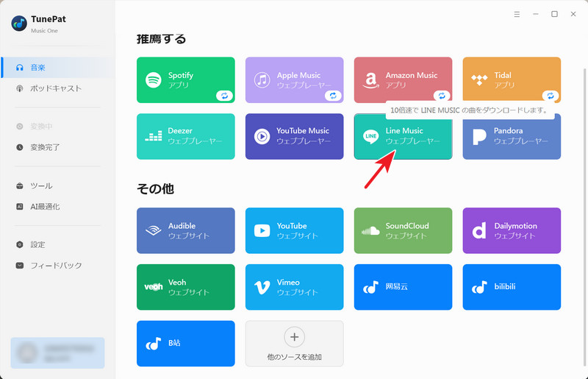Click the podcast icon in sidebar
The image size is (588, 379).
pos(20,88)
